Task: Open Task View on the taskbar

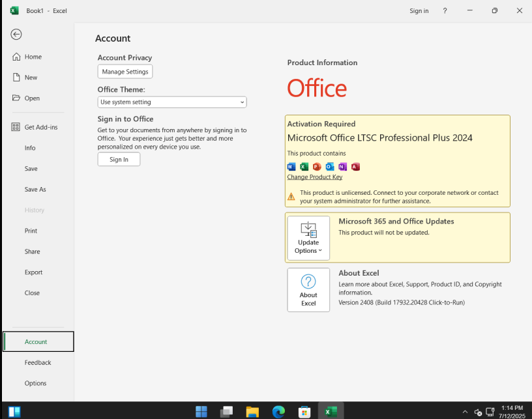Action: point(227,412)
